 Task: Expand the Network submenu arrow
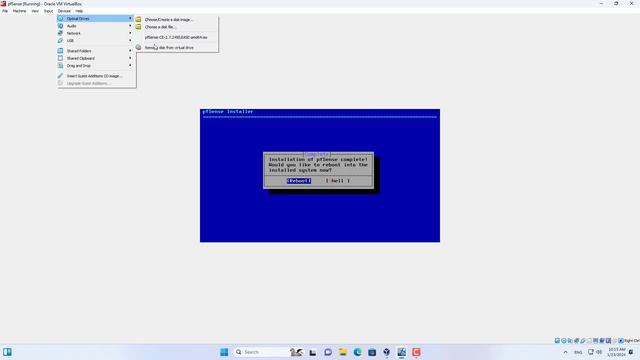click(130, 33)
